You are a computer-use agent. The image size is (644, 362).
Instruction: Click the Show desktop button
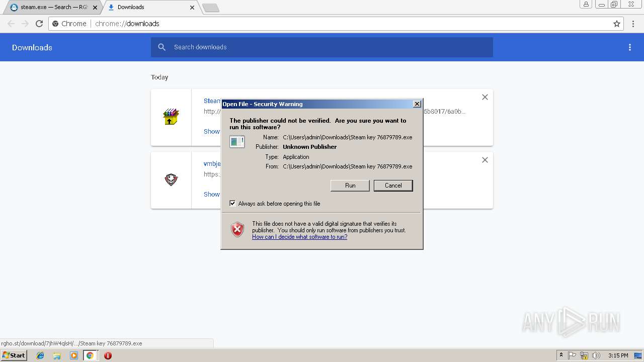coord(639,355)
